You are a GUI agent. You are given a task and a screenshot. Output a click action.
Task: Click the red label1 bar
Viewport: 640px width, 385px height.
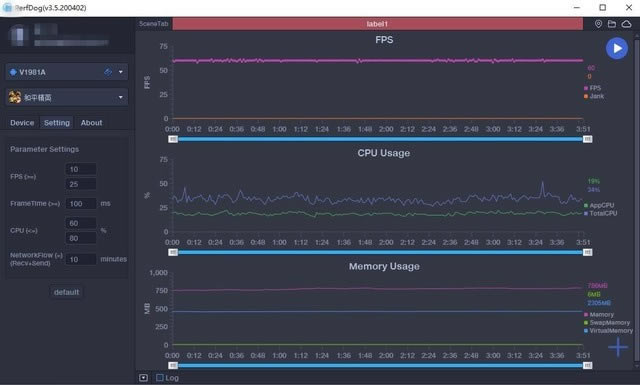(x=378, y=24)
